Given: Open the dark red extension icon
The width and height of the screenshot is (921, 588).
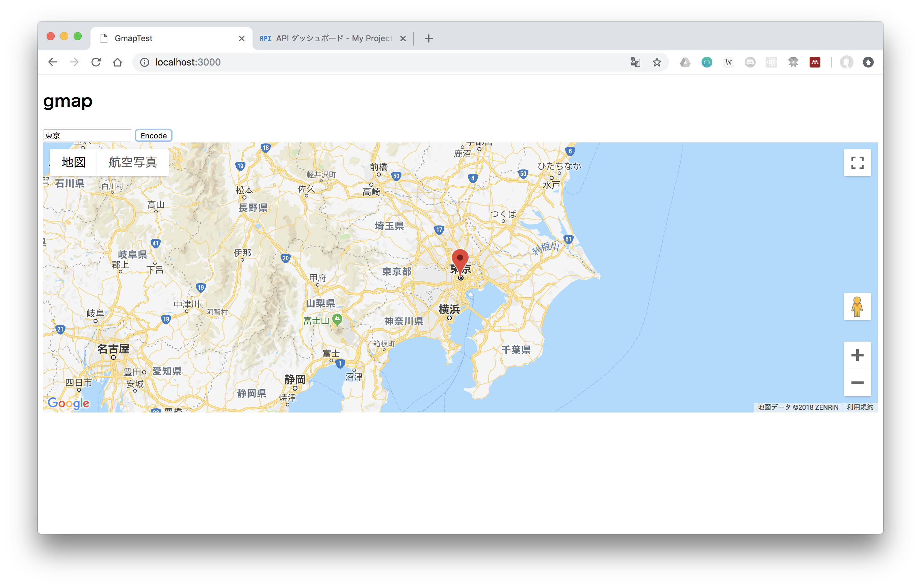Looking at the screenshot, I should [815, 62].
